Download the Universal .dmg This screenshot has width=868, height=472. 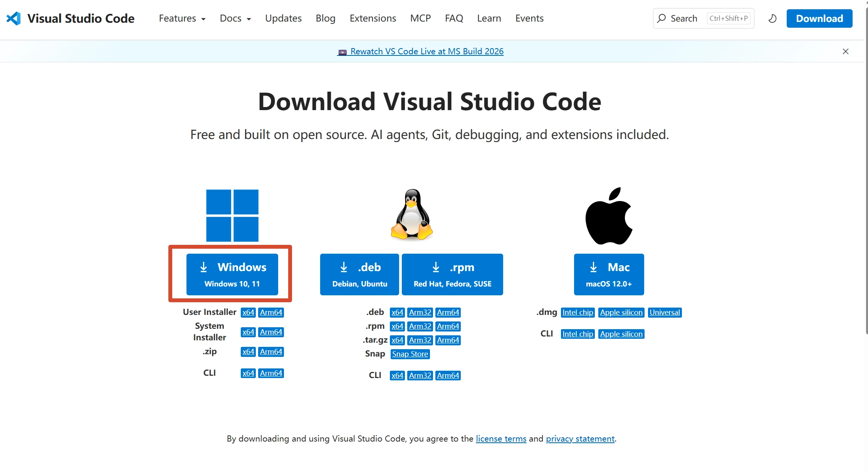pos(665,313)
